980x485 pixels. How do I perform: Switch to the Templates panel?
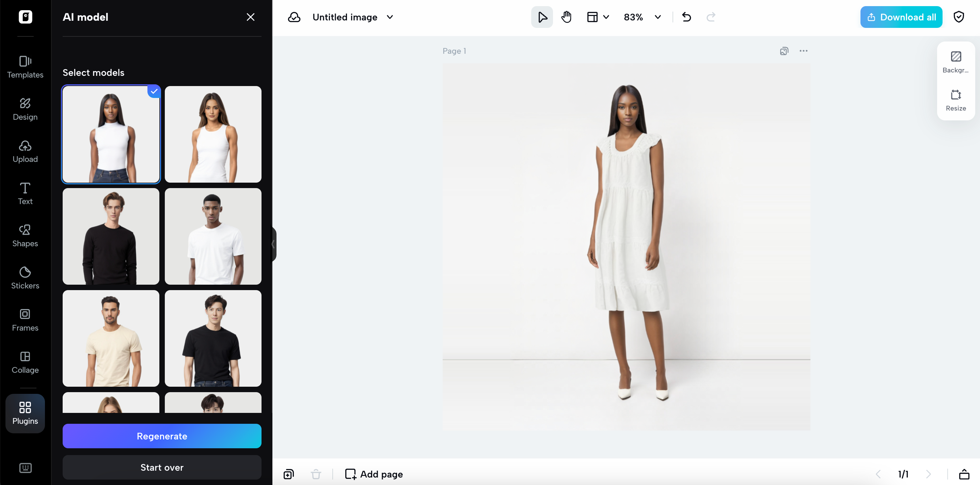[25, 67]
